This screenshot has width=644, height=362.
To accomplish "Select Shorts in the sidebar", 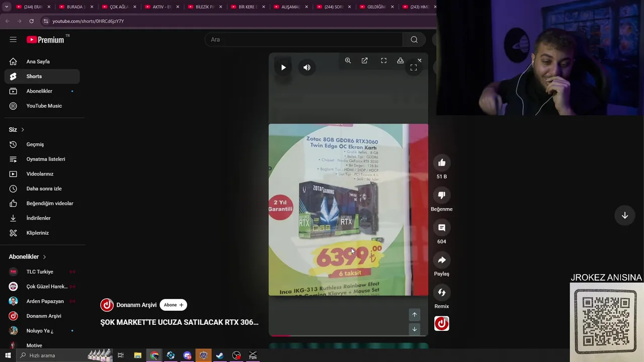I will point(42,76).
